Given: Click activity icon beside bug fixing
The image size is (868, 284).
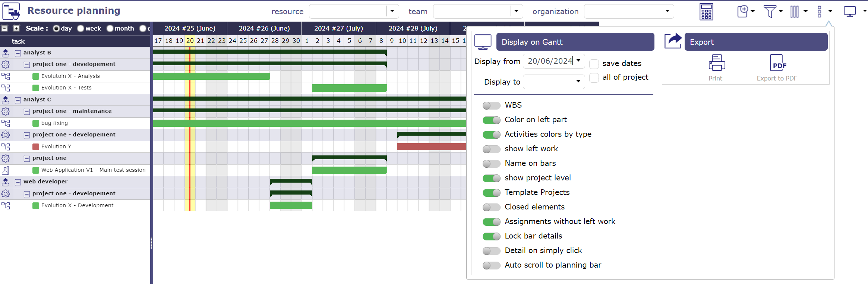Looking at the screenshot, I should click(6, 123).
